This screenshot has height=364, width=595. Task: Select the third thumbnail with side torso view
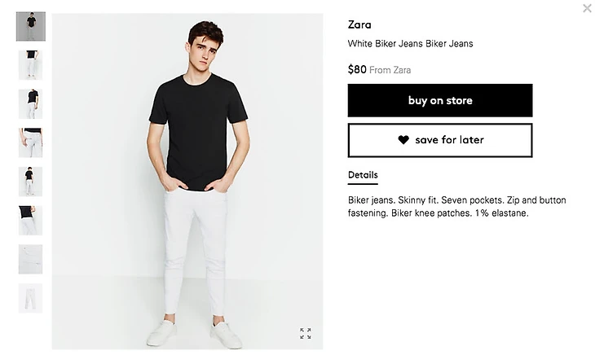tap(31, 104)
